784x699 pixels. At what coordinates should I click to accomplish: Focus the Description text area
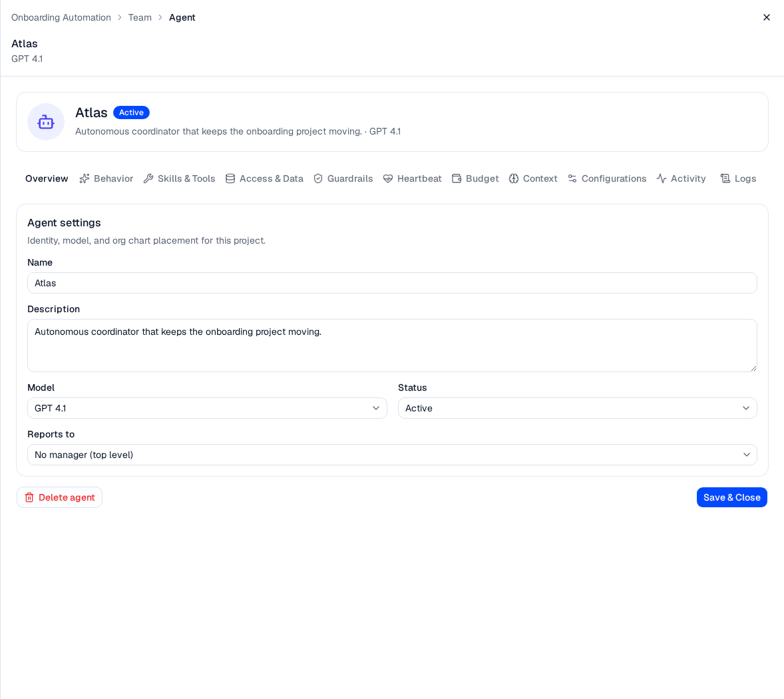(x=392, y=346)
